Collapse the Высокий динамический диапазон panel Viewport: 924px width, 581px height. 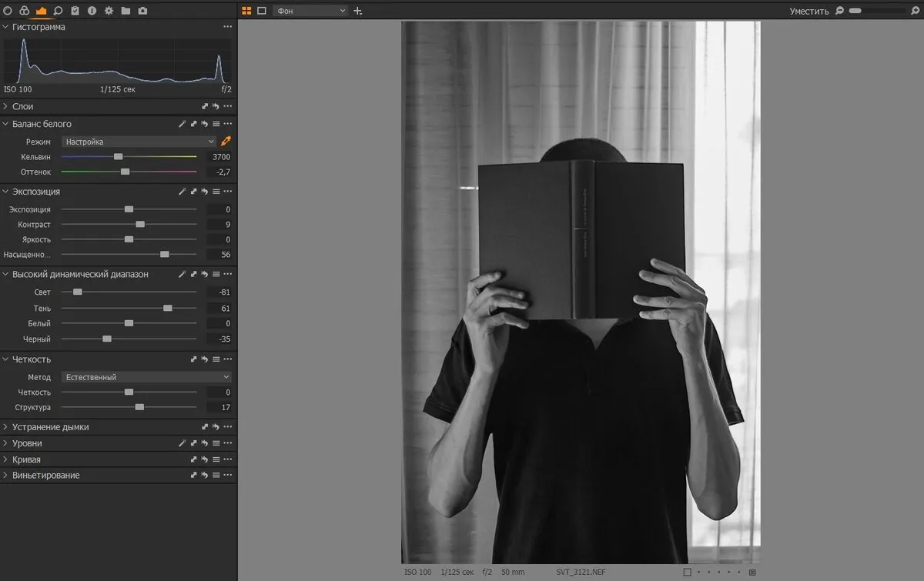pos(5,274)
